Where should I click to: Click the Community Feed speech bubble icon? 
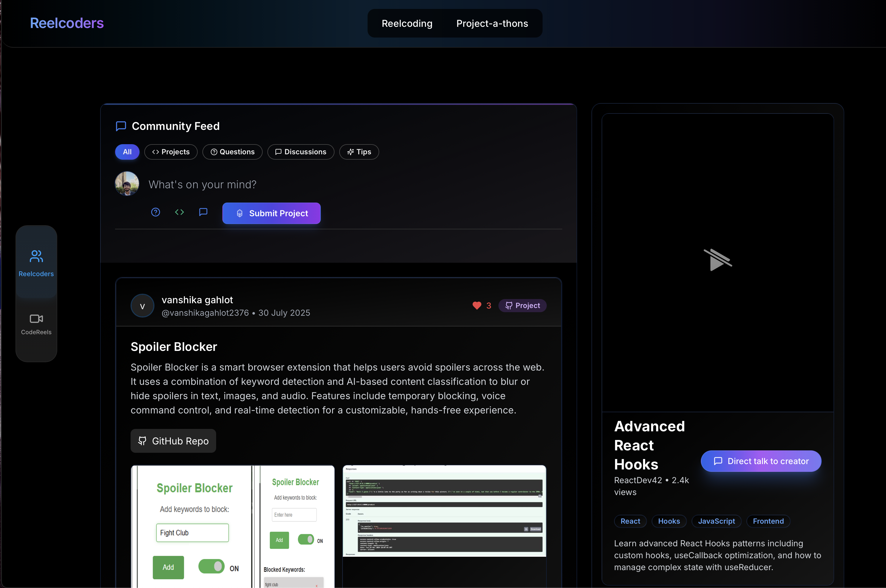coord(120,126)
